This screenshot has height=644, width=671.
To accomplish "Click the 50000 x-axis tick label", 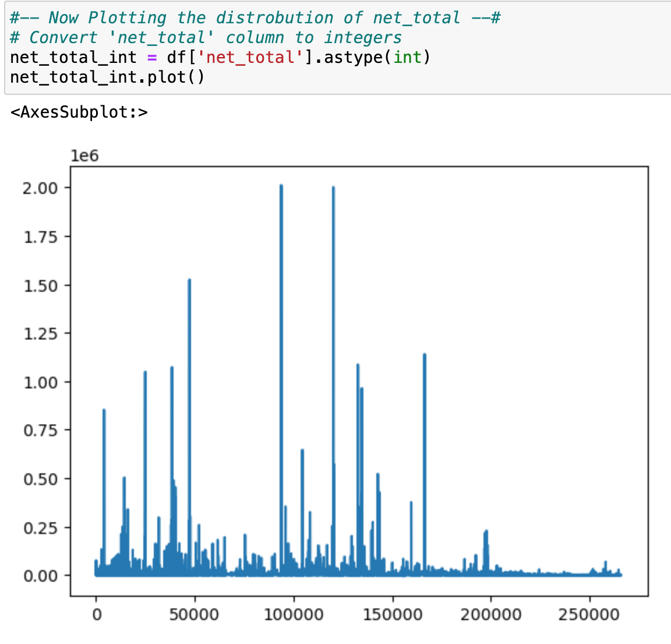I will (195, 615).
